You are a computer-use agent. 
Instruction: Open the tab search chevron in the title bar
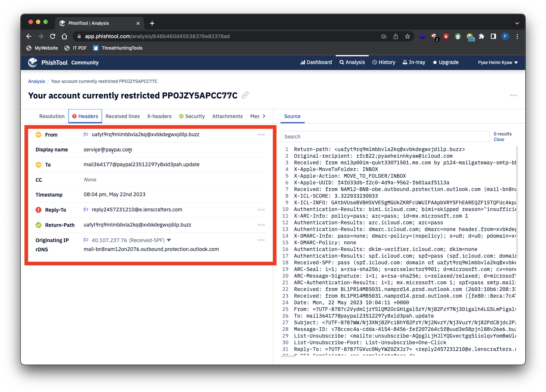(517, 23)
